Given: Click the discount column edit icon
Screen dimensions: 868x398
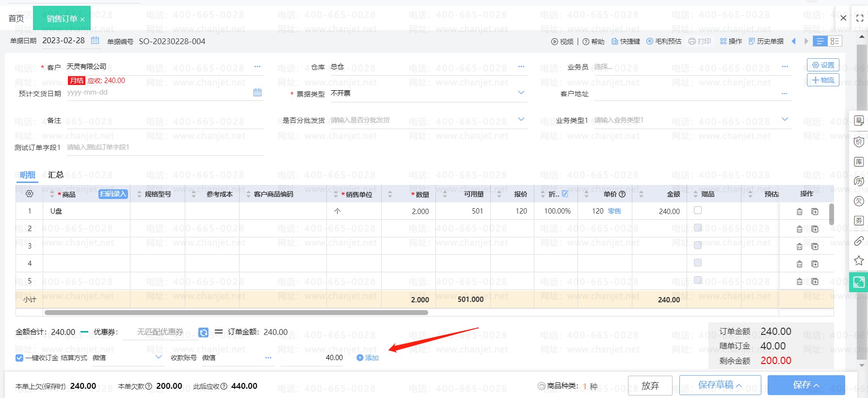Looking at the screenshot, I should point(565,194).
